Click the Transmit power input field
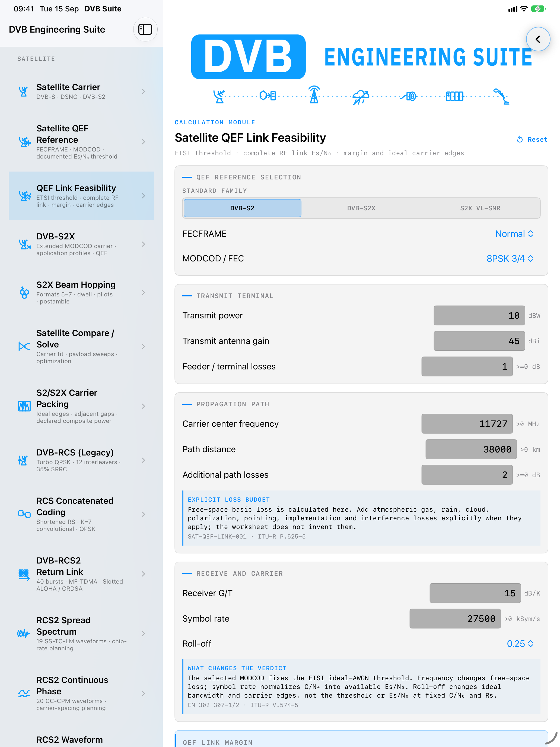The image size is (560, 747). pos(479,315)
